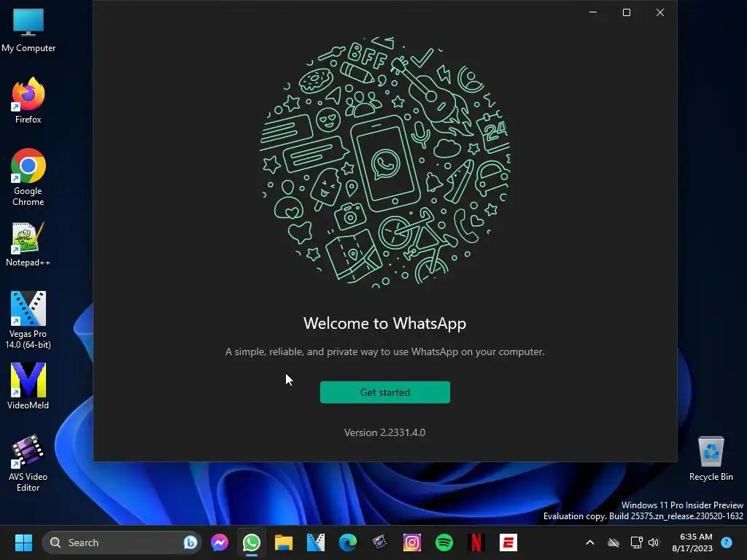Open Bing chat icon in search box
This screenshot has height=560, width=747.
point(190,542)
